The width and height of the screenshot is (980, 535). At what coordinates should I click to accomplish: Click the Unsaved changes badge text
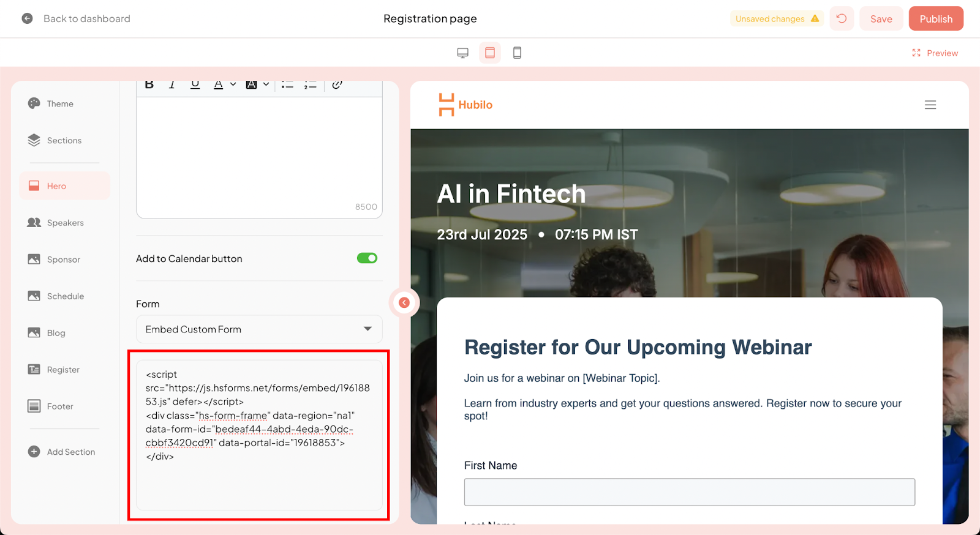770,19
